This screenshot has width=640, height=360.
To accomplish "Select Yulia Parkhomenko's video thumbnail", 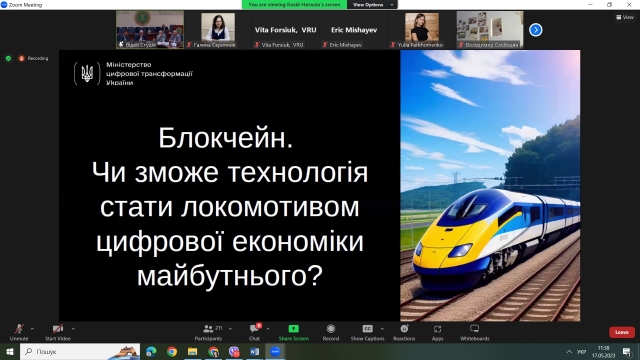I will [422, 30].
